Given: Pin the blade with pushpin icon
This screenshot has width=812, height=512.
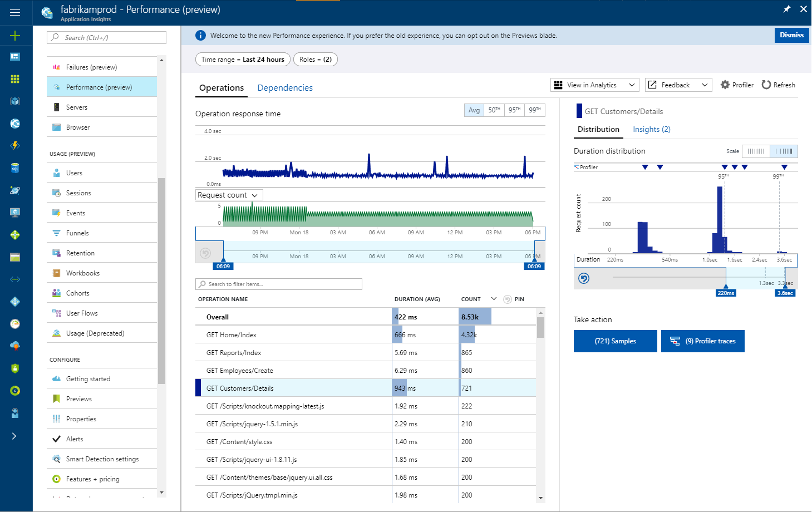Looking at the screenshot, I should coord(786,9).
